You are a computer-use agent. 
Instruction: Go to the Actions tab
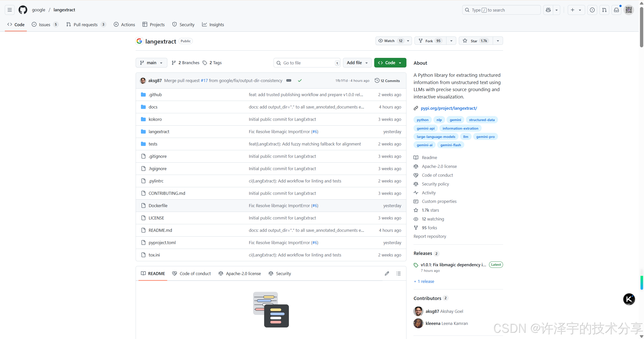(x=124, y=24)
